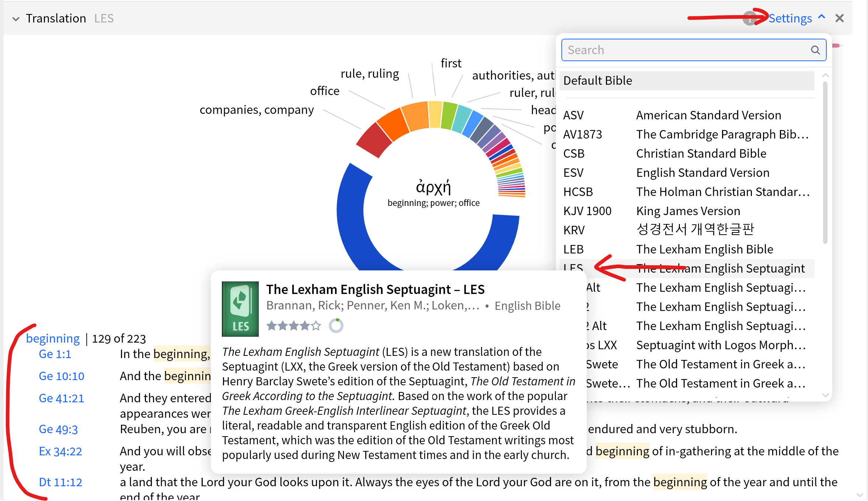The height and width of the screenshot is (501, 868).
Task: Open Ge 1:1 reference link
Action: point(55,354)
